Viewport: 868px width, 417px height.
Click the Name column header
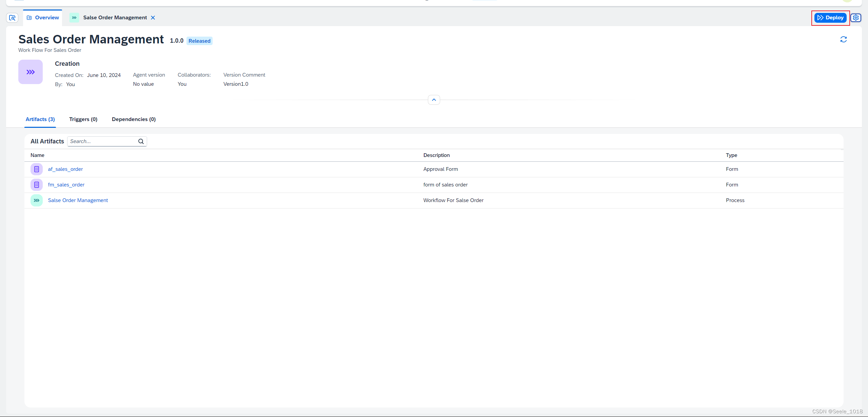coord(38,155)
